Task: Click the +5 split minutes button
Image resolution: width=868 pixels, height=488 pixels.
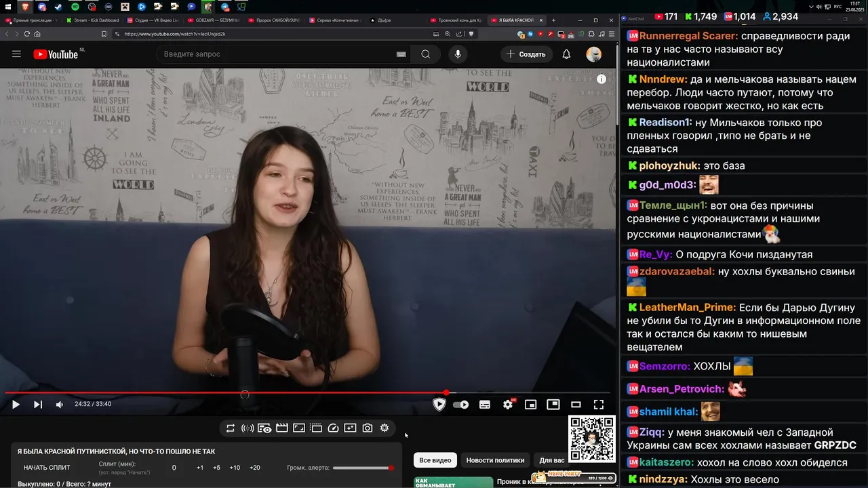Action: click(x=216, y=468)
